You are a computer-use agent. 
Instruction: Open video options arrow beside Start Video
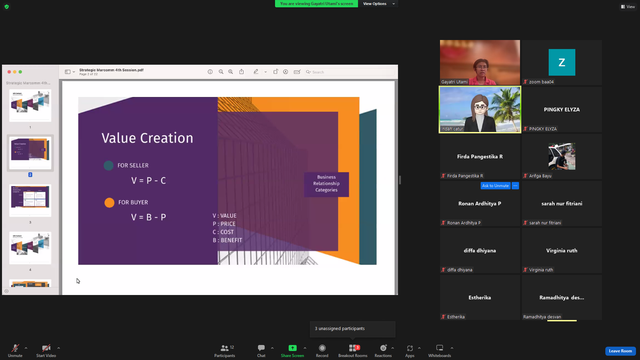pyautogui.click(x=59, y=348)
